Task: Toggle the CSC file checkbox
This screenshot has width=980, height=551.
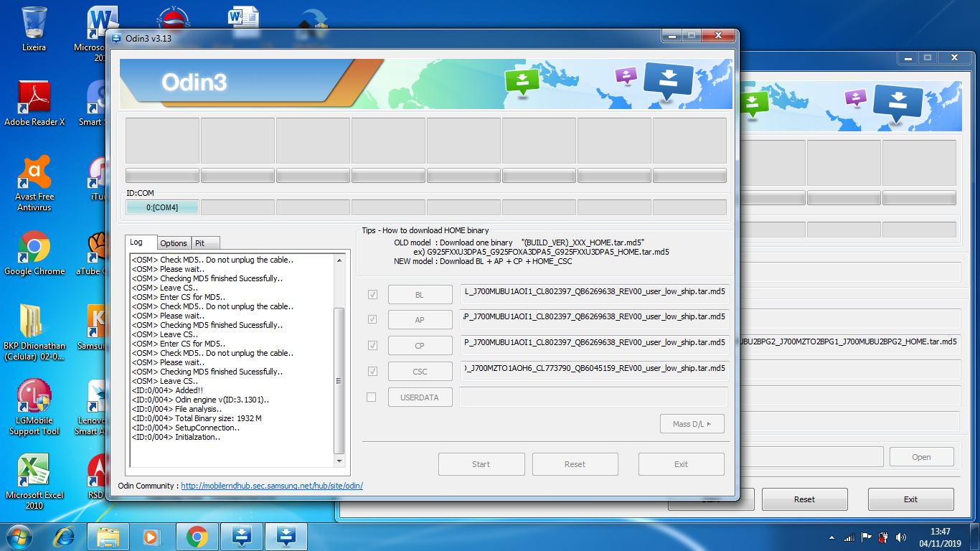Action: click(372, 371)
